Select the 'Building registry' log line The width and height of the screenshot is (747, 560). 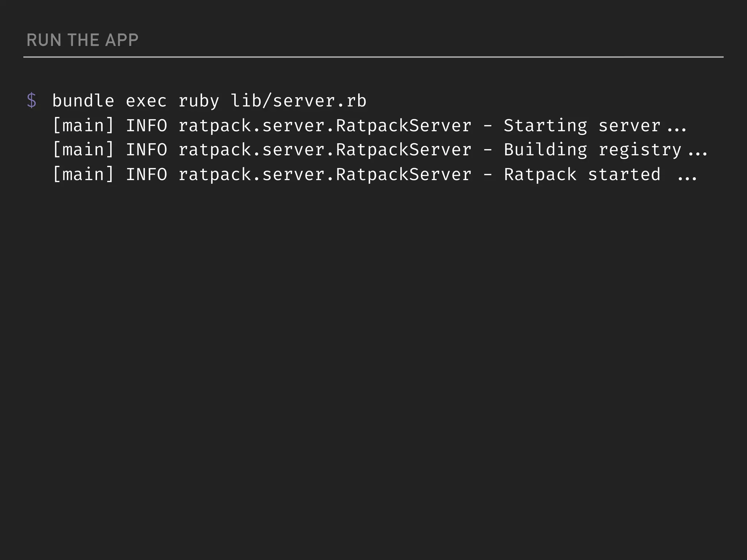[380, 150]
